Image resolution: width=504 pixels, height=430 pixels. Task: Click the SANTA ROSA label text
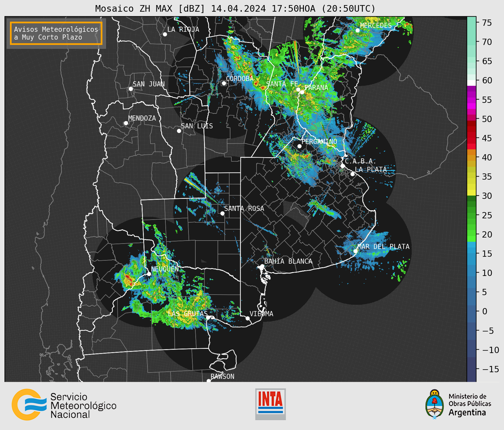244,208
